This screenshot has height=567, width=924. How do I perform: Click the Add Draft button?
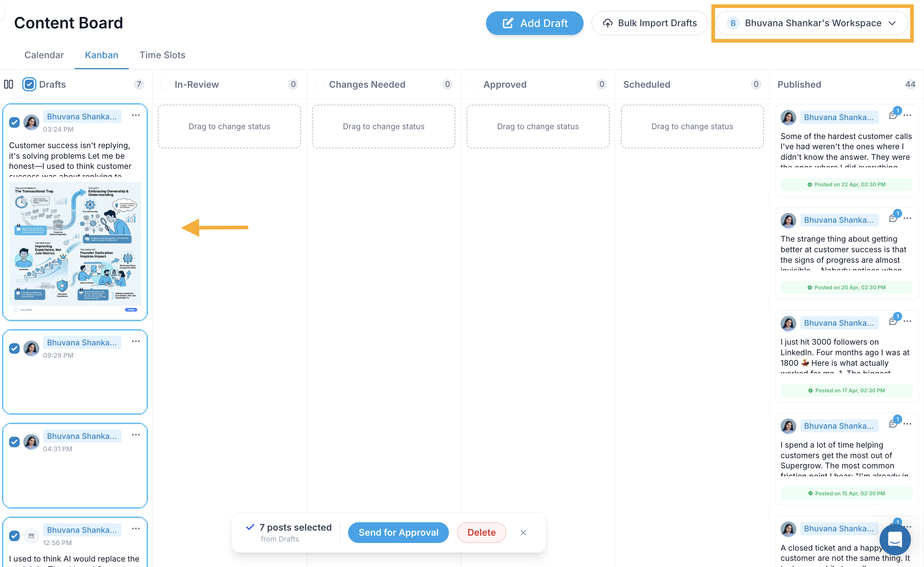coord(534,23)
